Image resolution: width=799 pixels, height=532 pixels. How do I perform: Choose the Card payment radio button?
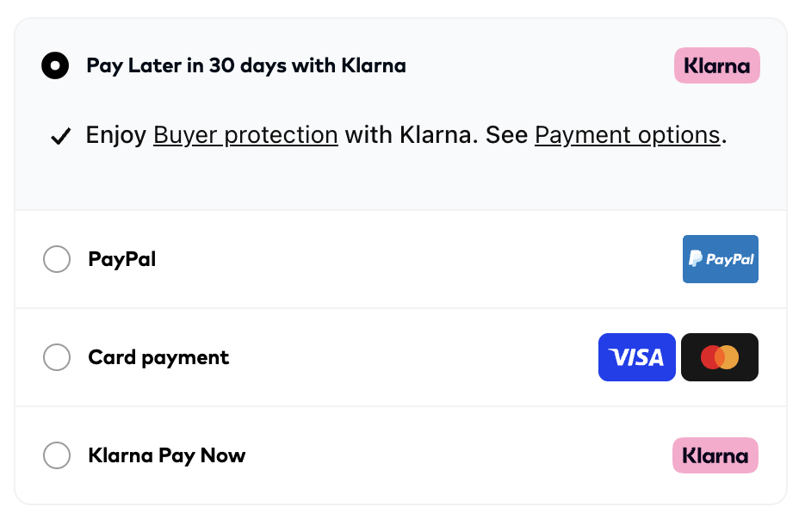pos(57,357)
